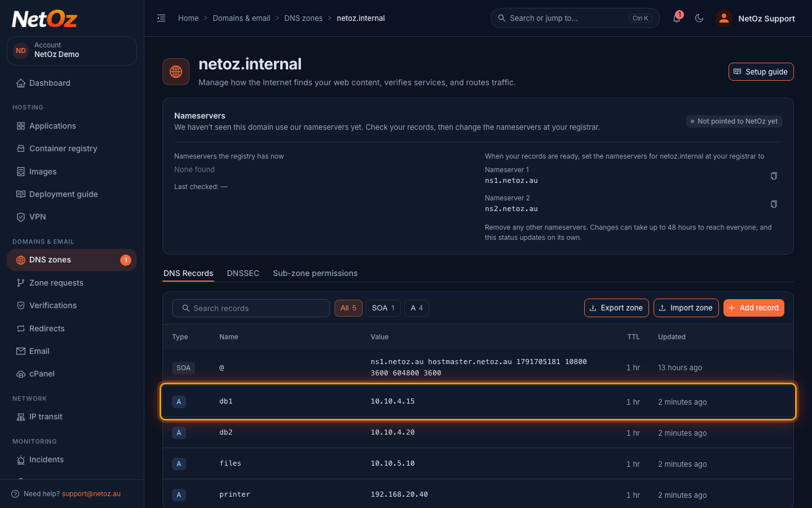Click the Import zone button
The image size is (812, 508).
pos(686,308)
